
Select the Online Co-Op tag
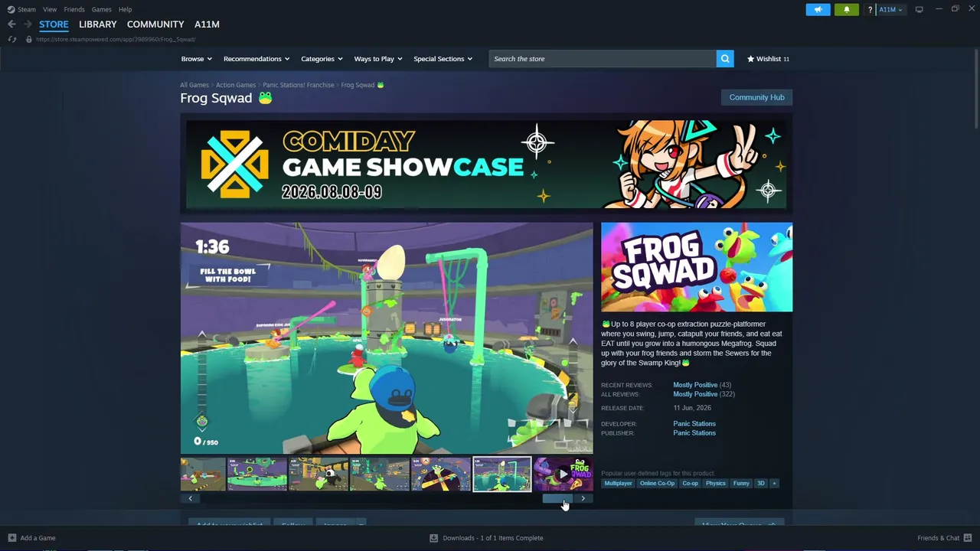point(657,484)
